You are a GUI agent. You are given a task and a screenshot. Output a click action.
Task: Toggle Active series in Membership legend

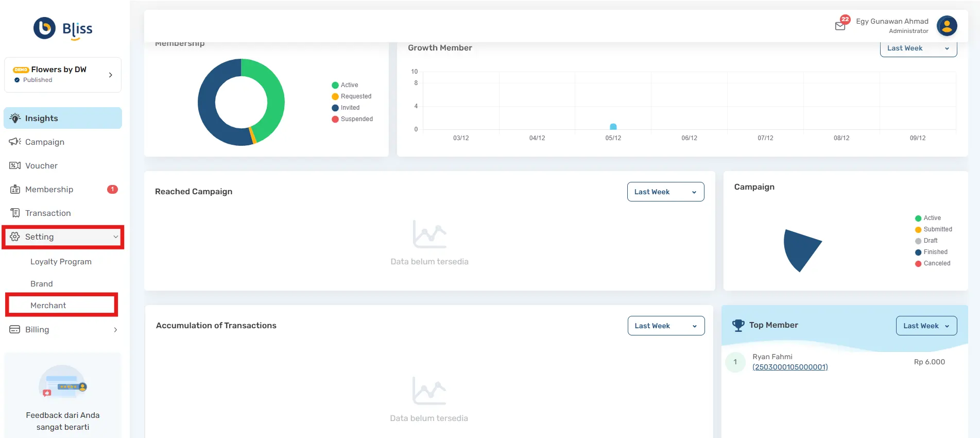pos(349,85)
